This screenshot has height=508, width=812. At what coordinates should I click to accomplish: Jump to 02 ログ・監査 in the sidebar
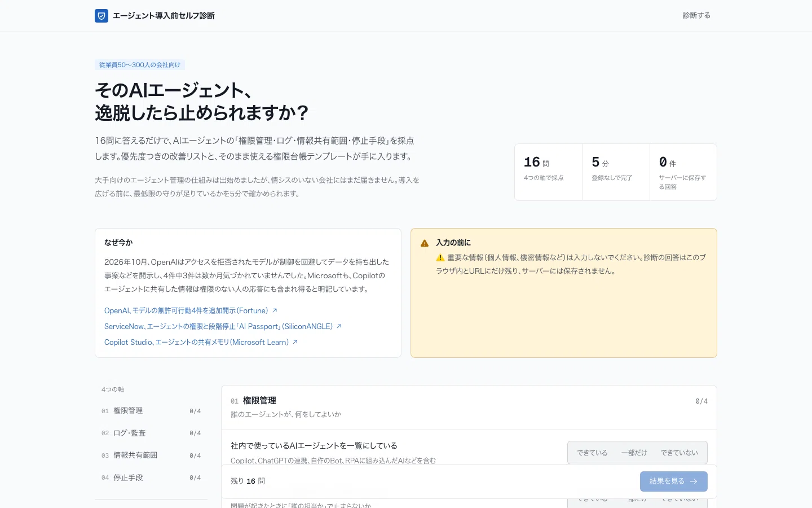tap(151, 433)
